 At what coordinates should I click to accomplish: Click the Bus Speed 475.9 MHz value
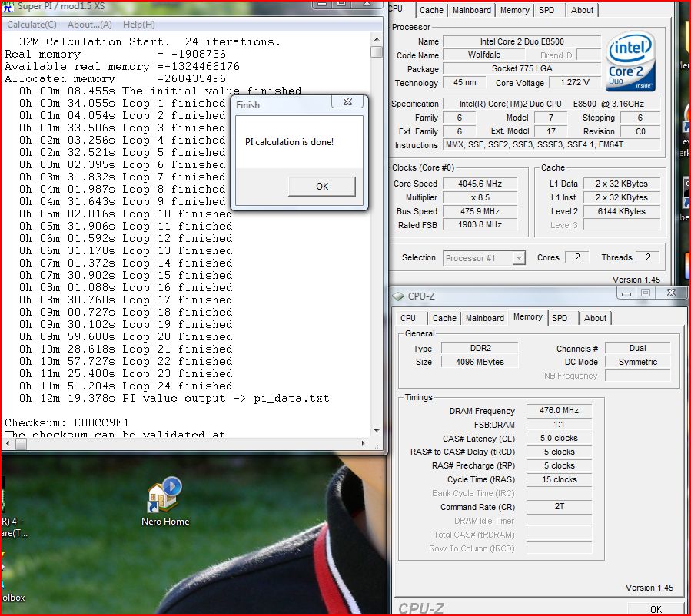pos(480,211)
